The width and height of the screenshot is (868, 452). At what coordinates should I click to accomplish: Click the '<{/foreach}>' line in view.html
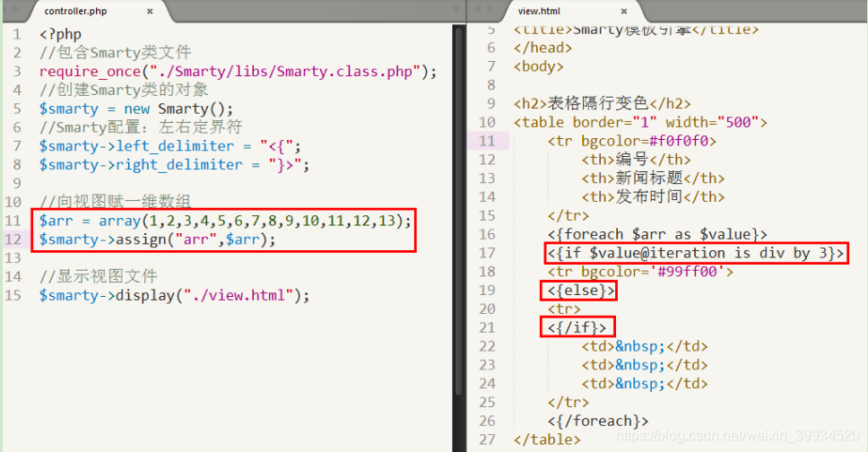click(598, 421)
